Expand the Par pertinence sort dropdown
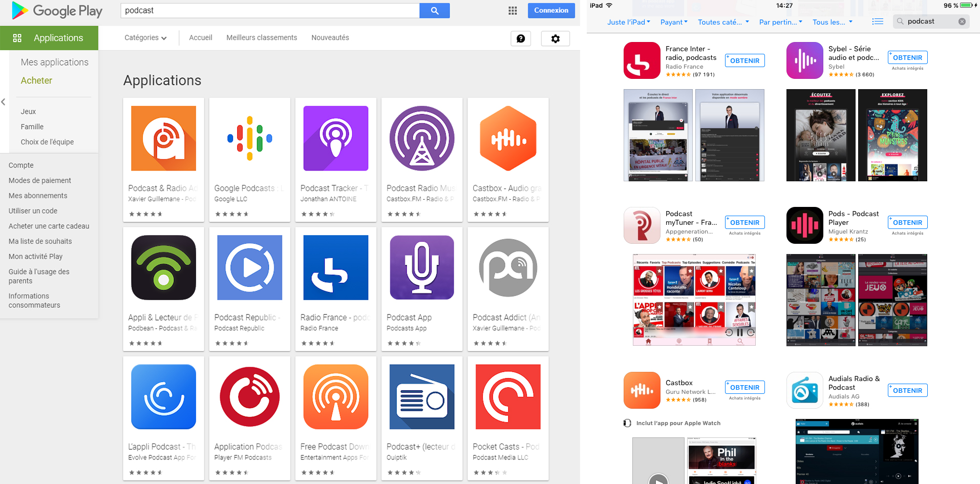 [781, 22]
